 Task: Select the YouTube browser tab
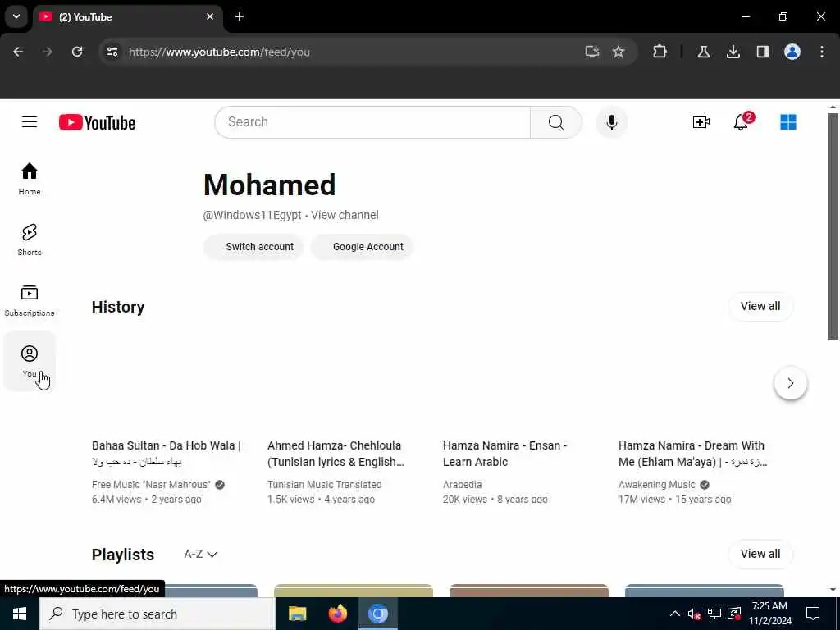pos(127,17)
